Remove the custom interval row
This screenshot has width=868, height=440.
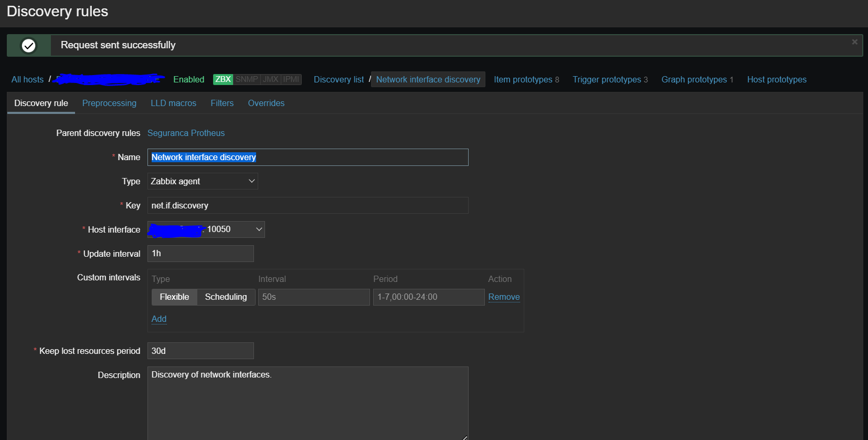point(504,297)
